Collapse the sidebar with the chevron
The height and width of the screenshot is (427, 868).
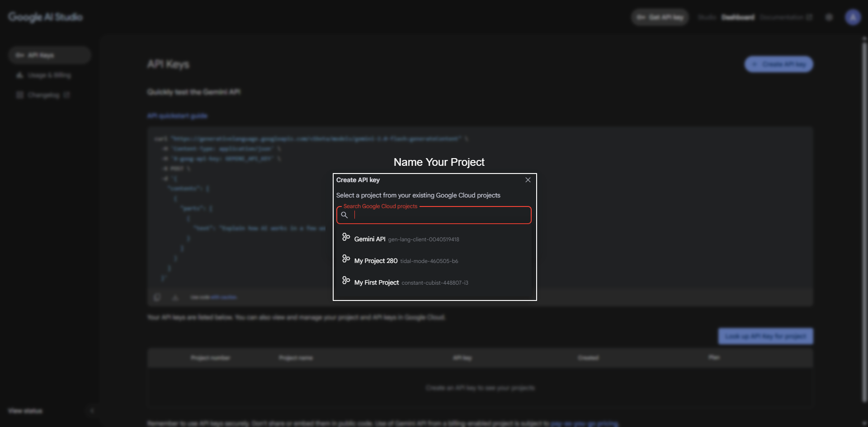[92, 411]
